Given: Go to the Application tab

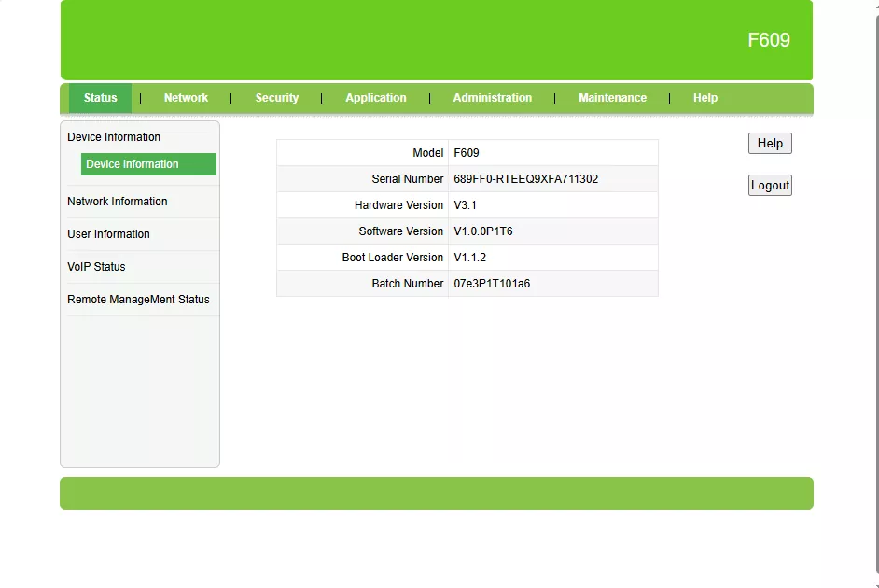Looking at the screenshot, I should [x=375, y=98].
